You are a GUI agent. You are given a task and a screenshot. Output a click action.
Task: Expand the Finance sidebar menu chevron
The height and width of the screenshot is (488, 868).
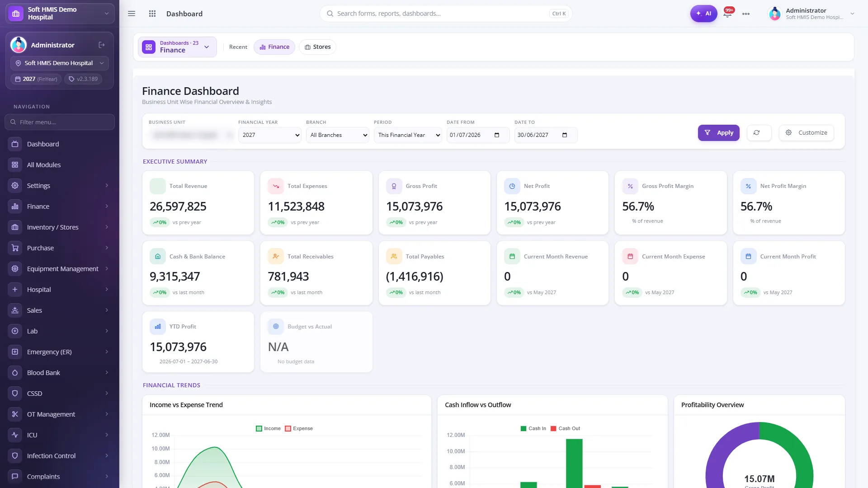(107, 206)
